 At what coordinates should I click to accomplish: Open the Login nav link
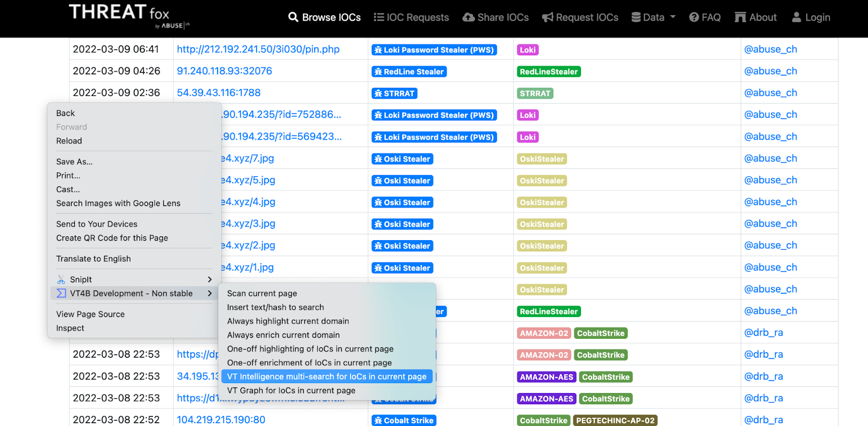[811, 17]
